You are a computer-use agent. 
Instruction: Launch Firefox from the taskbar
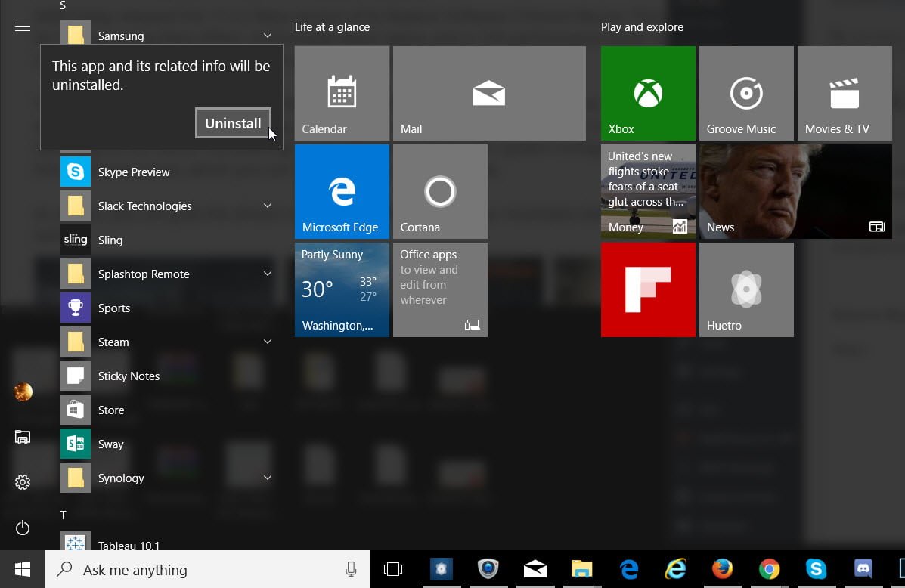pos(722,570)
